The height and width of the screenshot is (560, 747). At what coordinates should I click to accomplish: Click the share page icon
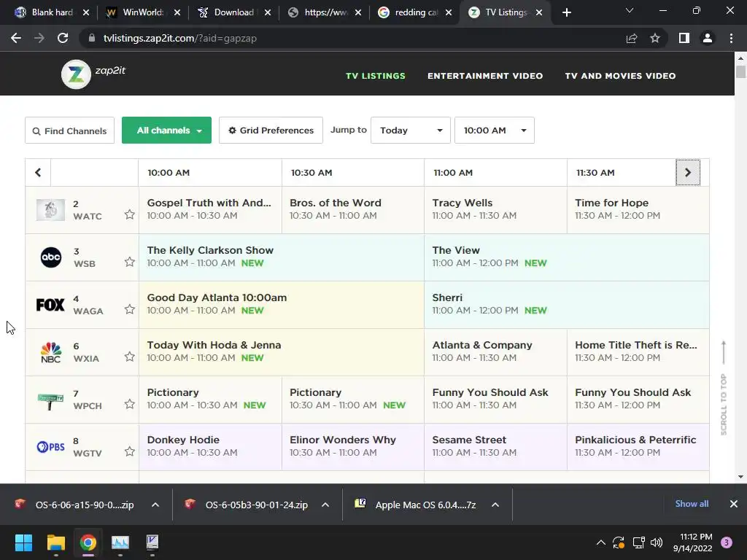click(x=632, y=38)
